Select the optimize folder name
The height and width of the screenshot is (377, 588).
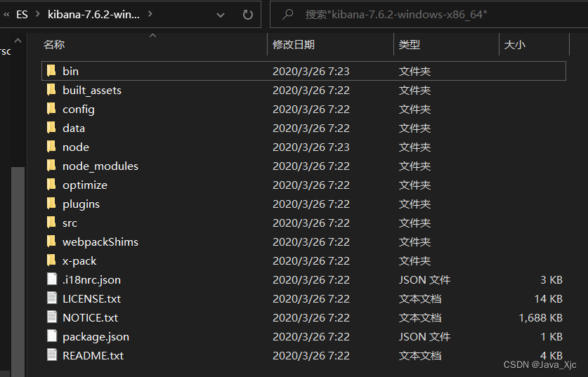coord(85,185)
